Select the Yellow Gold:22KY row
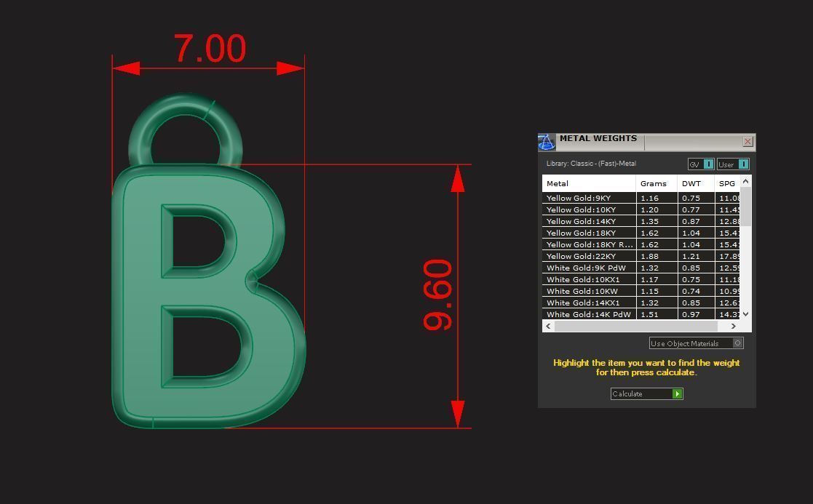Image resolution: width=813 pixels, height=504 pixels. pos(641,257)
